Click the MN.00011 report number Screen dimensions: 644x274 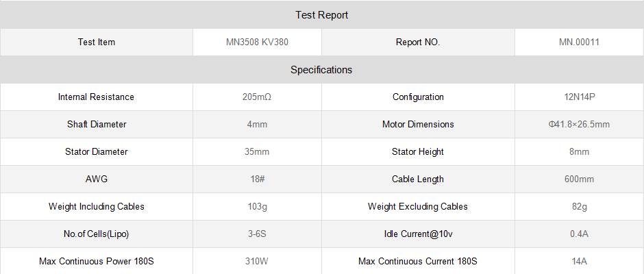pos(579,42)
